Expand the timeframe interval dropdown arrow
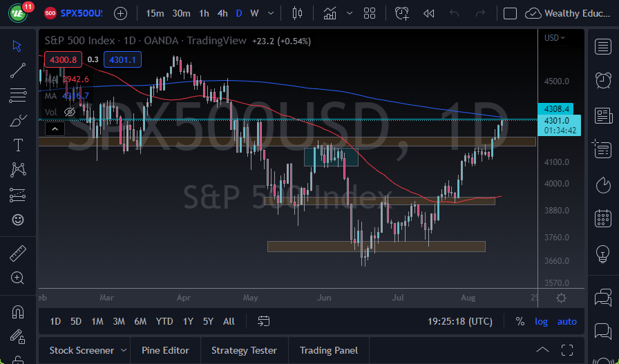The width and height of the screenshot is (619, 364). [269, 13]
